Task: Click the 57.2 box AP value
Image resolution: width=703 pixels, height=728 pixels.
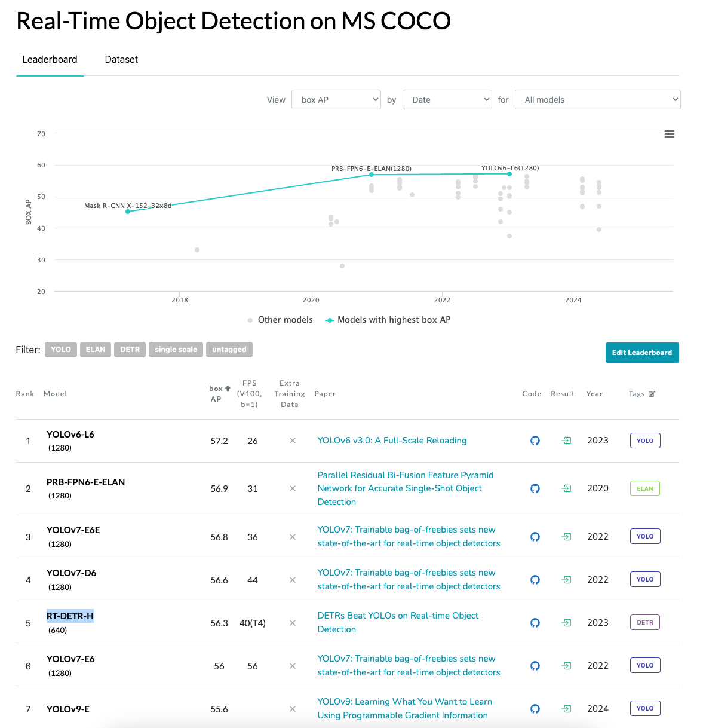Action: [x=219, y=441]
